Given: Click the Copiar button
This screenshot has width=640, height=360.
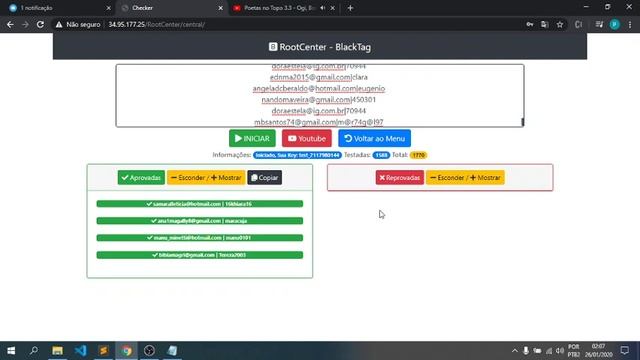Looking at the screenshot, I should click(x=264, y=178).
